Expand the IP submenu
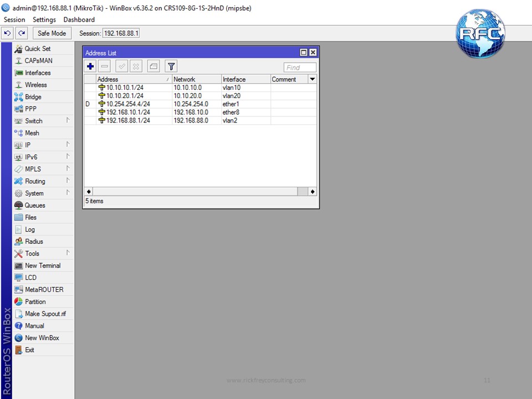532x399 pixels. point(43,145)
